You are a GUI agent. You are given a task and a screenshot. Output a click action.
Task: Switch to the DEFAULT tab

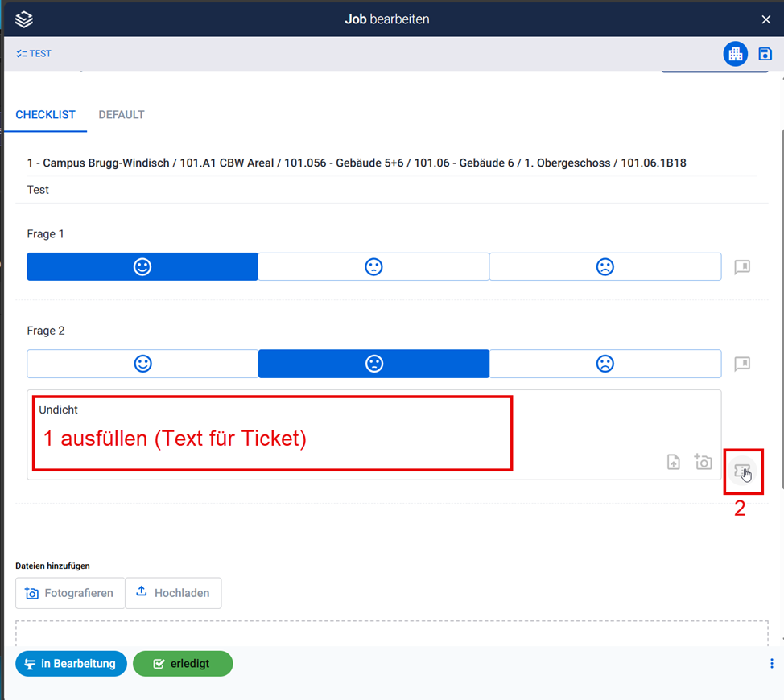tap(122, 115)
